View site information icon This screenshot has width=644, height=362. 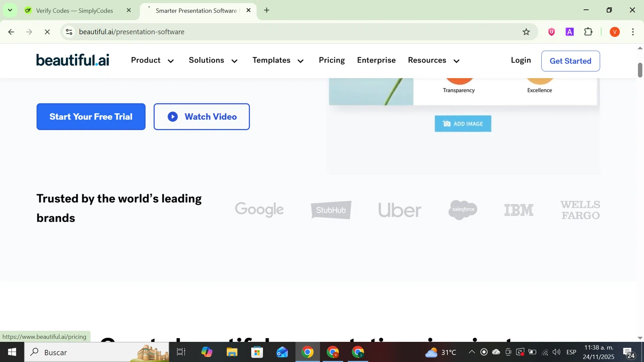69,32
